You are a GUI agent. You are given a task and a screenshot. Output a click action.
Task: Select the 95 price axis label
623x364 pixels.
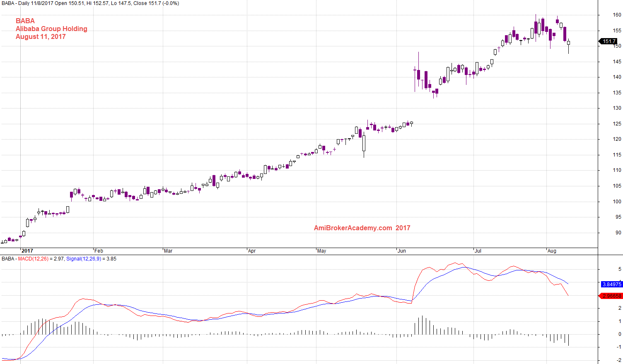618,217
